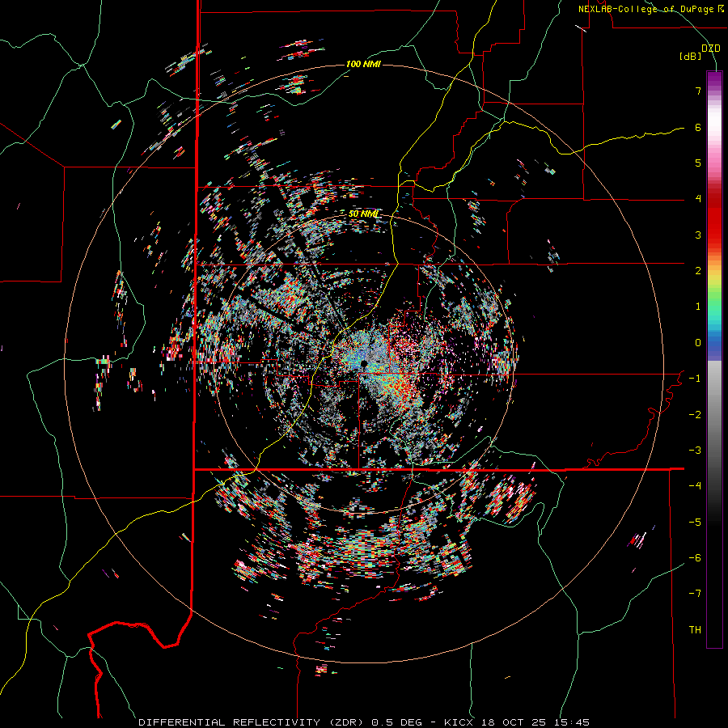
Task: Click the TH label below the scale
Action: coord(695,630)
